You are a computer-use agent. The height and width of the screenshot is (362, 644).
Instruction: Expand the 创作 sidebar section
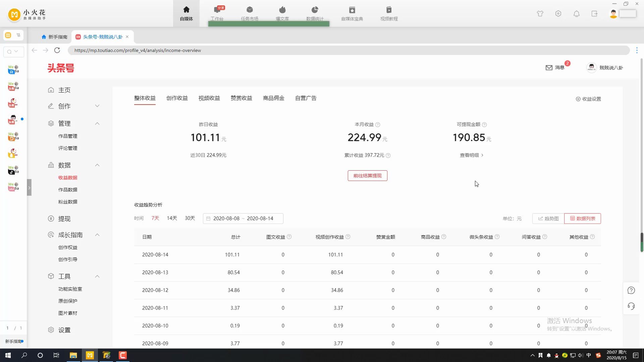[97, 106]
